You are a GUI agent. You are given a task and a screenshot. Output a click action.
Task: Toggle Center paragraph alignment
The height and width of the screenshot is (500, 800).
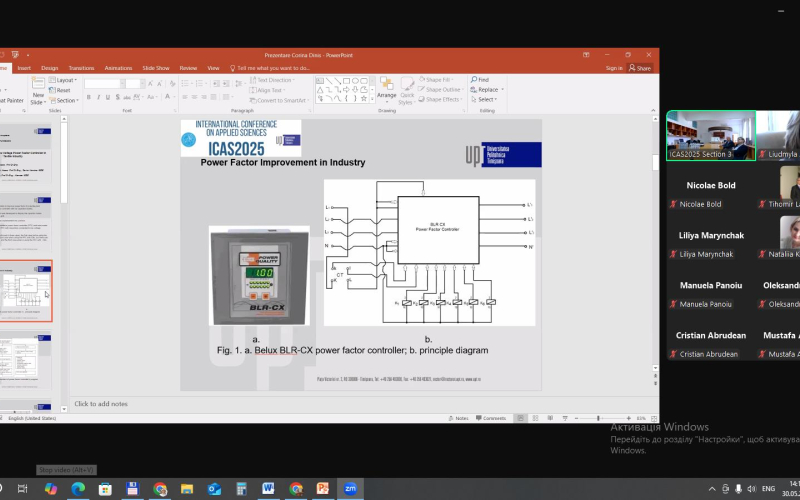point(194,97)
